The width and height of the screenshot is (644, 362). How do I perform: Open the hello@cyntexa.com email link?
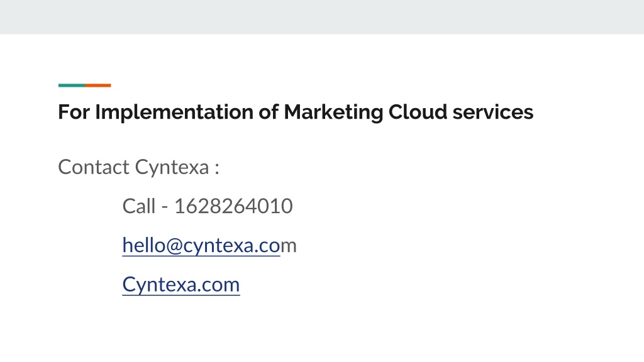point(209,246)
